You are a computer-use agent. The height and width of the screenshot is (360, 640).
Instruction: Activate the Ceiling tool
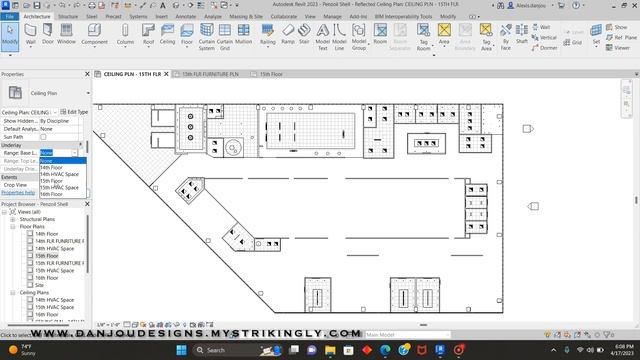[167, 34]
